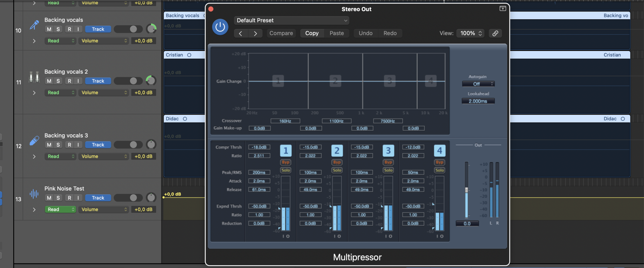The height and width of the screenshot is (268, 644).
Task: Click the Backing vocals volume slider
Action: coord(128,29)
